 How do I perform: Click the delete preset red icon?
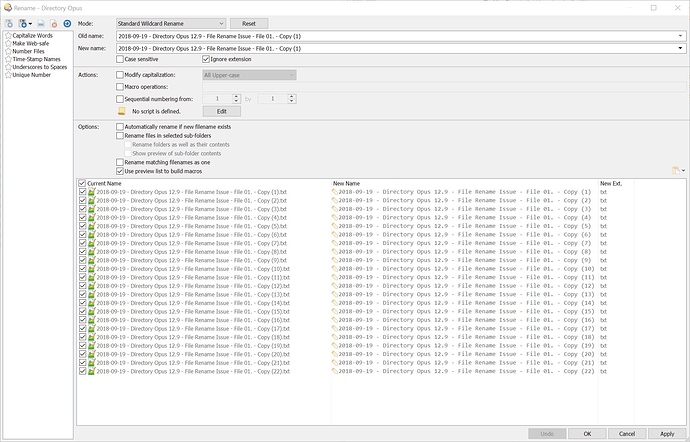tap(54, 24)
